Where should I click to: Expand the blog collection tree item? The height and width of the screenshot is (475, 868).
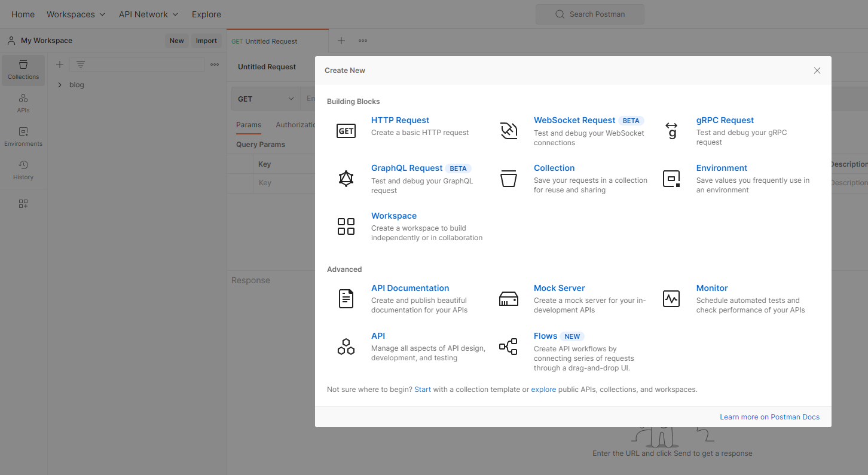tap(60, 85)
